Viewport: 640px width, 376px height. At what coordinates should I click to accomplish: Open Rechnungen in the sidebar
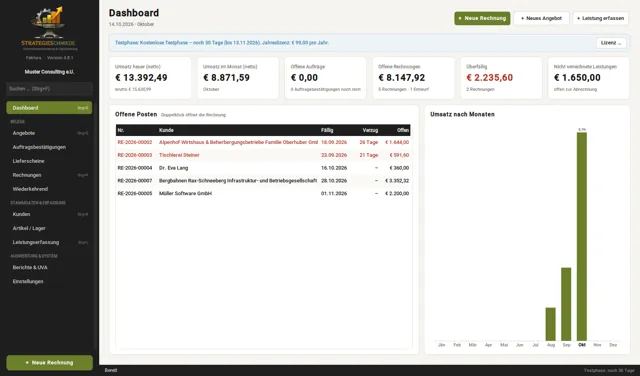coord(49,175)
